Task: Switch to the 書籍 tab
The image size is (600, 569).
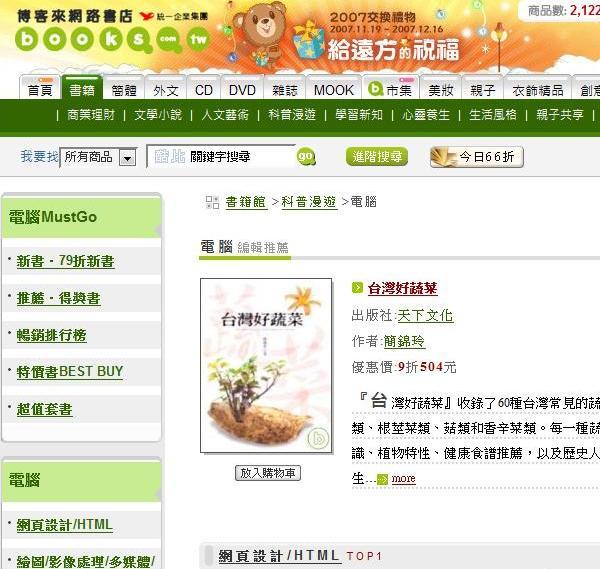Action: point(82,89)
